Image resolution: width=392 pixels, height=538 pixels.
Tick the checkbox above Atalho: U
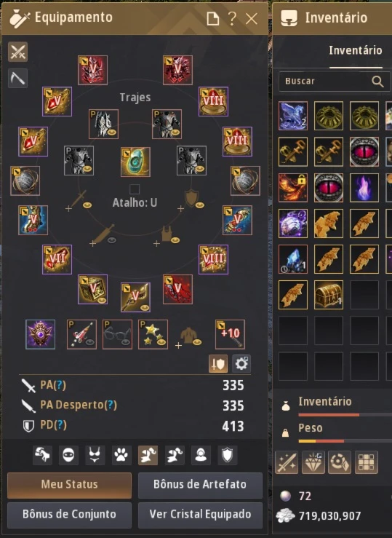pos(135,189)
